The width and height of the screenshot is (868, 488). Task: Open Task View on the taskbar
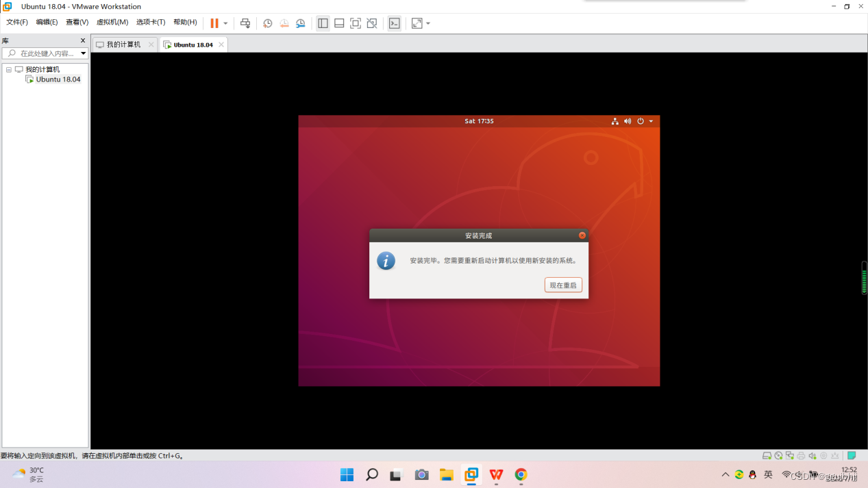(396, 474)
